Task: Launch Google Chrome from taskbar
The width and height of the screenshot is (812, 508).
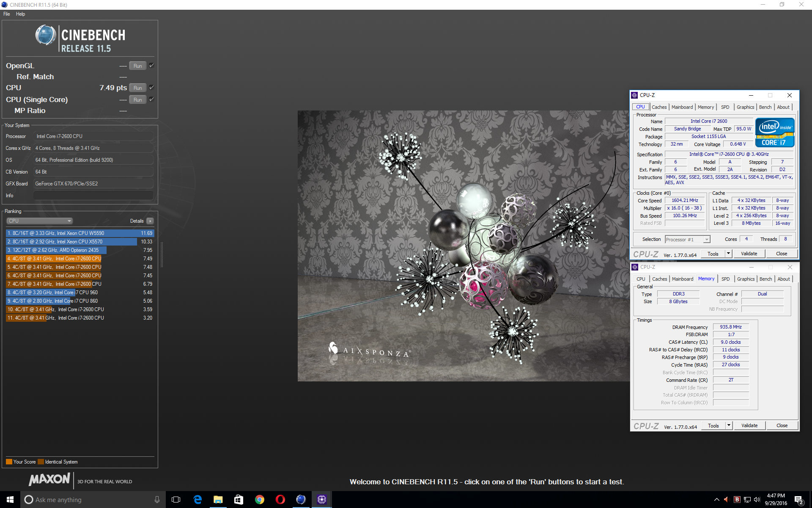Action: 259,500
